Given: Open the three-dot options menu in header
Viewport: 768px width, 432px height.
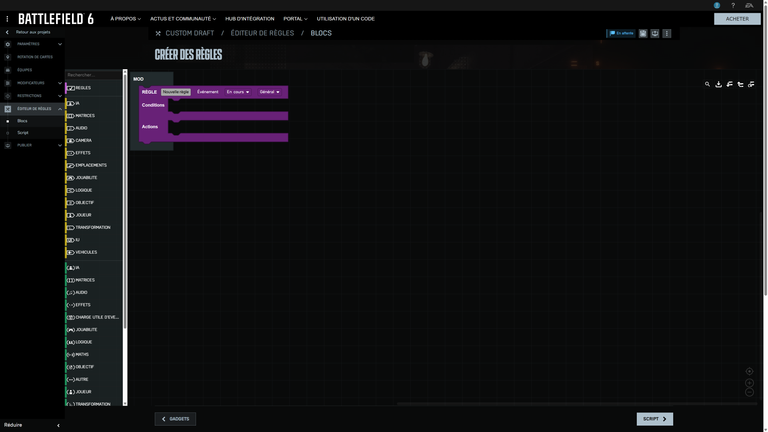Looking at the screenshot, I should 667,33.
